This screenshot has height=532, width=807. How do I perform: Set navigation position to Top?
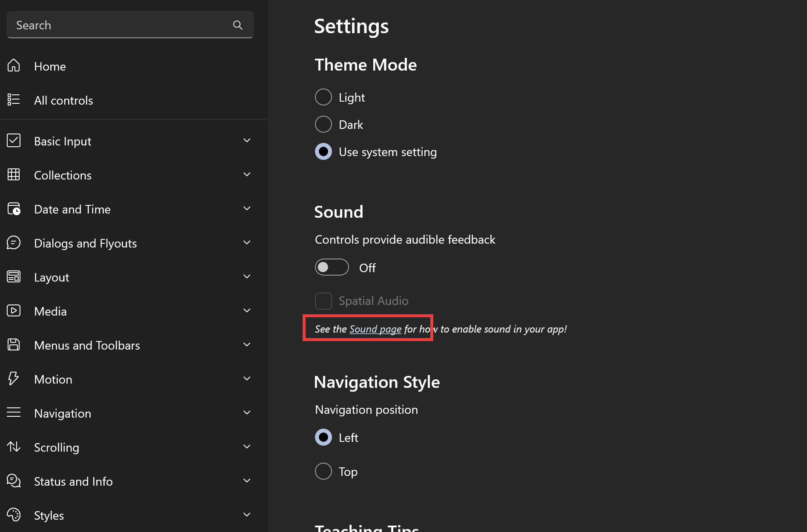pyautogui.click(x=323, y=472)
